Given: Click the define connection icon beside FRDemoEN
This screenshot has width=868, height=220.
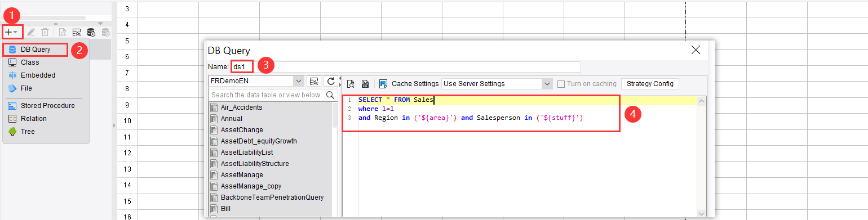Looking at the screenshot, I should (315, 81).
